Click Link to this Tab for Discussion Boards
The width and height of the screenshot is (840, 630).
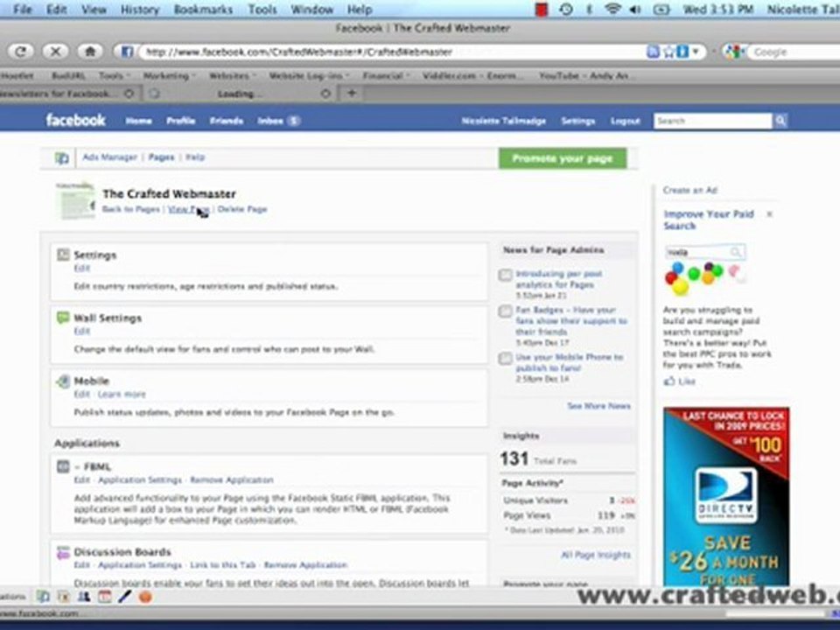point(223,565)
